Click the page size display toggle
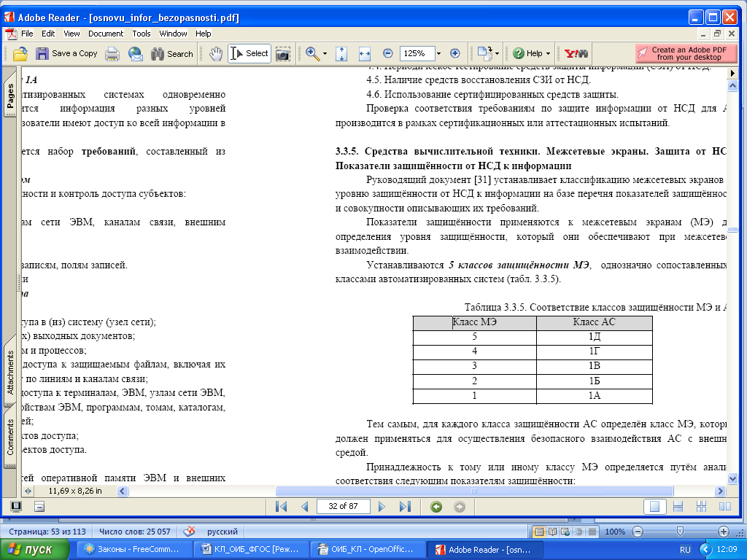Image resolution: width=747 pixels, height=560 pixels. [x=28, y=491]
